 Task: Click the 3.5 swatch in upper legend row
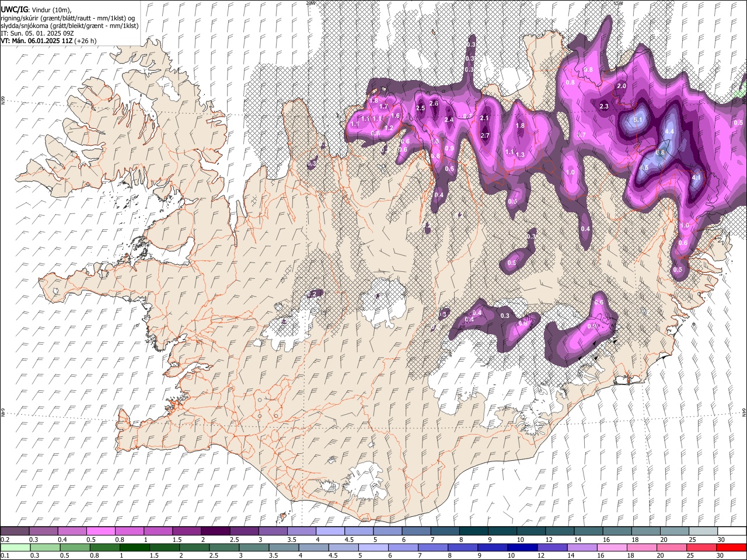(x=301, y=531)
